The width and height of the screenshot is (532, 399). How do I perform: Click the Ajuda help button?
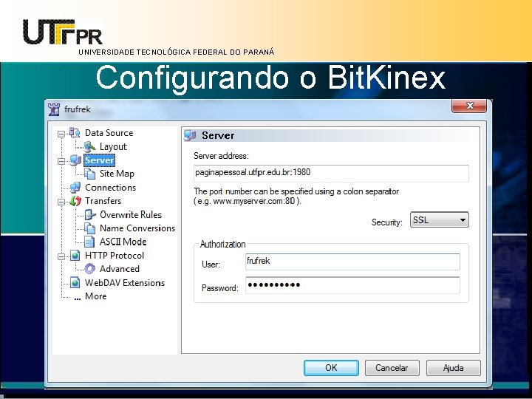(x=453, y=368)
